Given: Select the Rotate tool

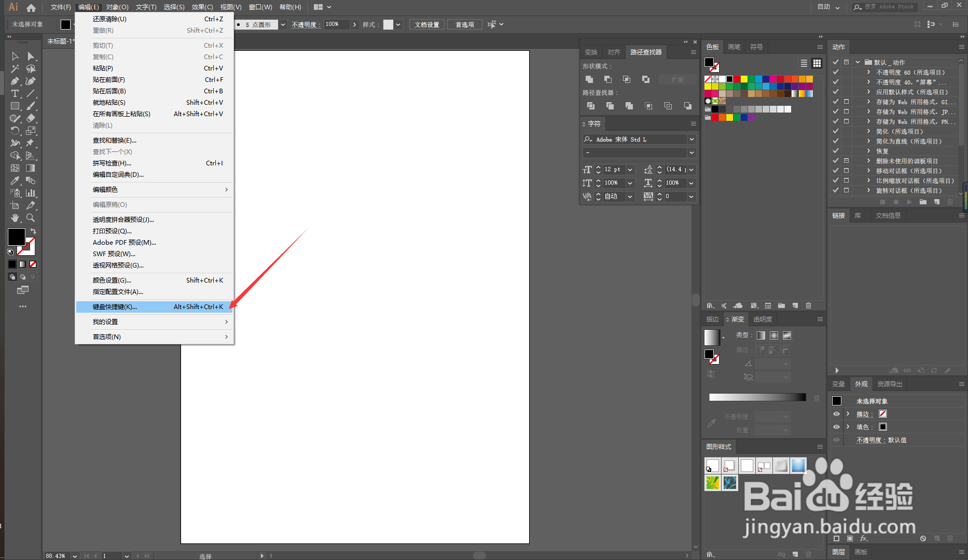Looking at the screenshot, I should (15, 131).
